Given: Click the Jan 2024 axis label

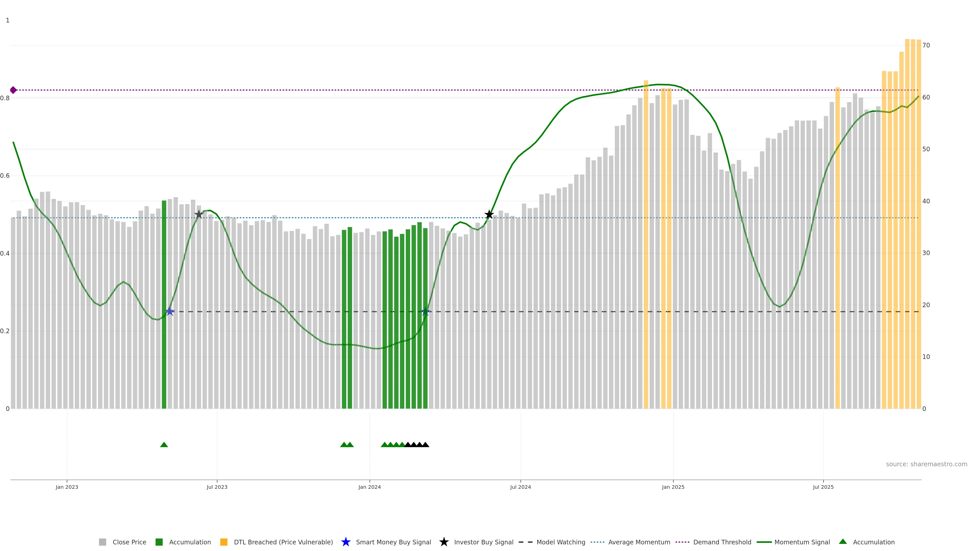Looking at the screenshot, I should coord(369,487).
